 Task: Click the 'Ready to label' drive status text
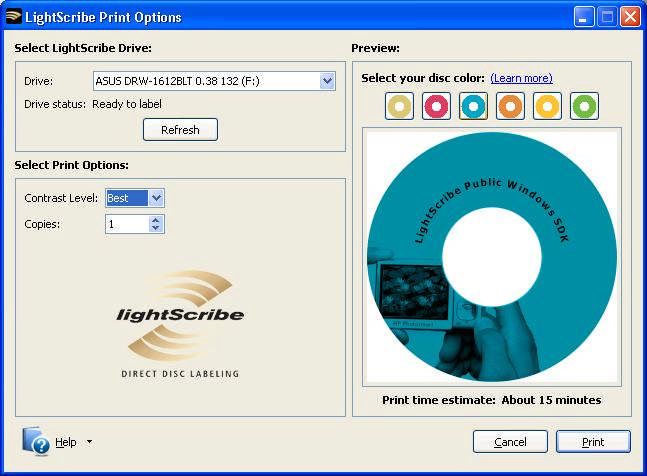(x=127, y=104)
